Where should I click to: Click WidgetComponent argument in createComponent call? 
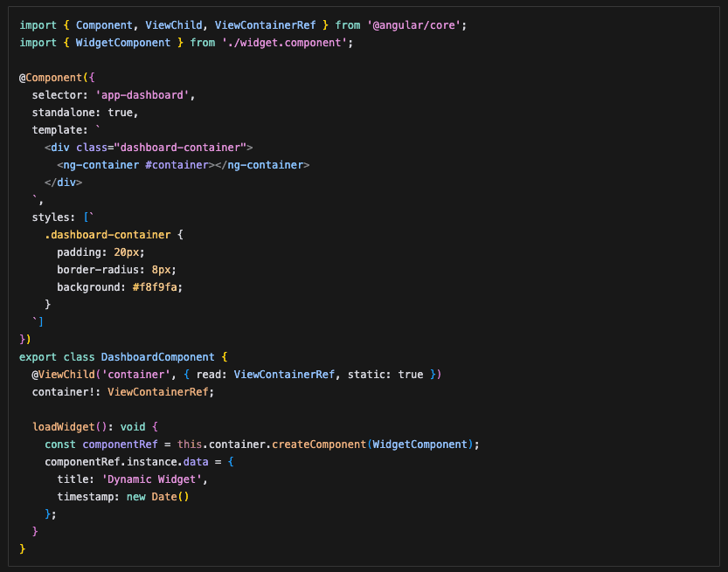pyautogui.click(x=419, y=445)
